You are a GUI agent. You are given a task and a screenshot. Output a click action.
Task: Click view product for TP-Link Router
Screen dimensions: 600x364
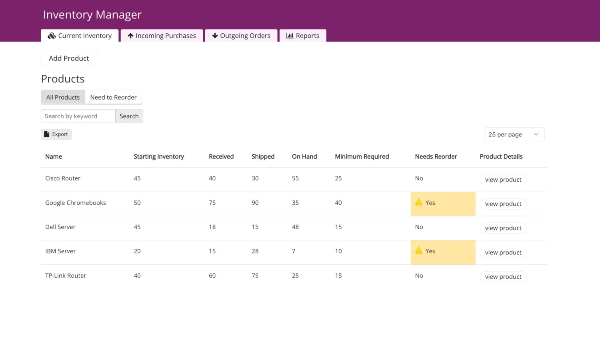coord(503,277)
